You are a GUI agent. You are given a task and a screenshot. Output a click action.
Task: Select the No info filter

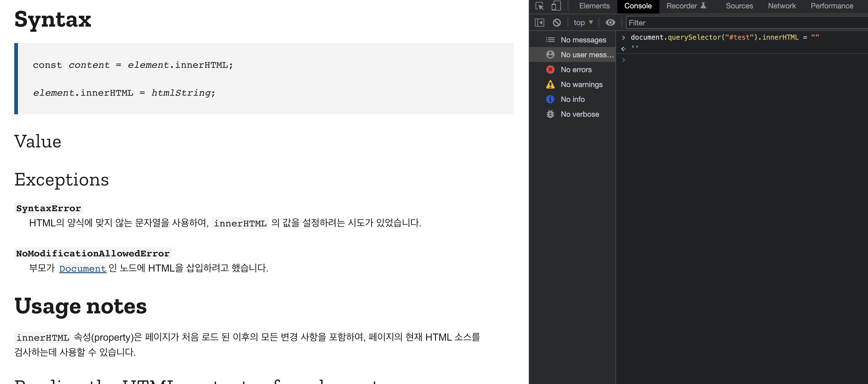pos(572,99)
